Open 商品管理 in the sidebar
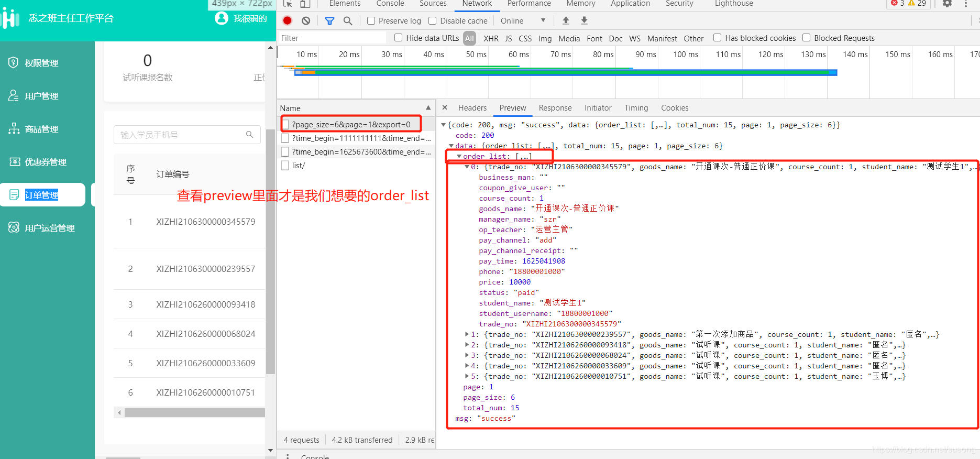This screenshot has height=459, width=980. tap(41, 129)
